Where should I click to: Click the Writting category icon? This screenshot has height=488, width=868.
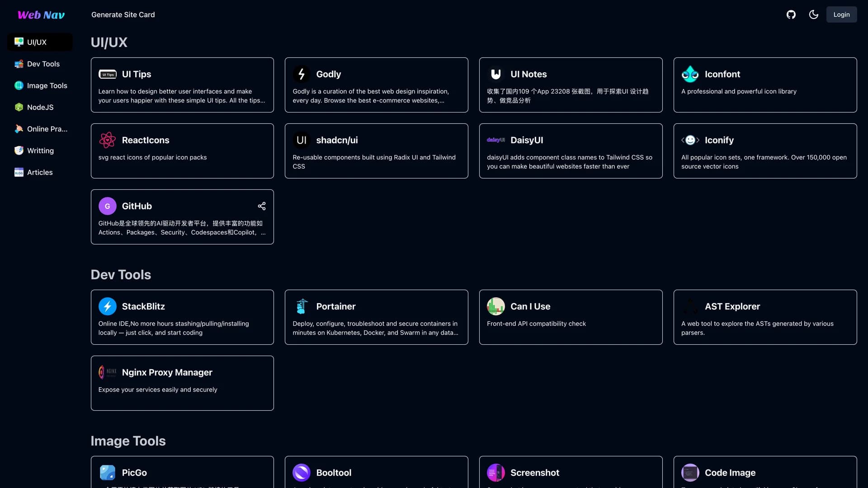pos(19,150)
